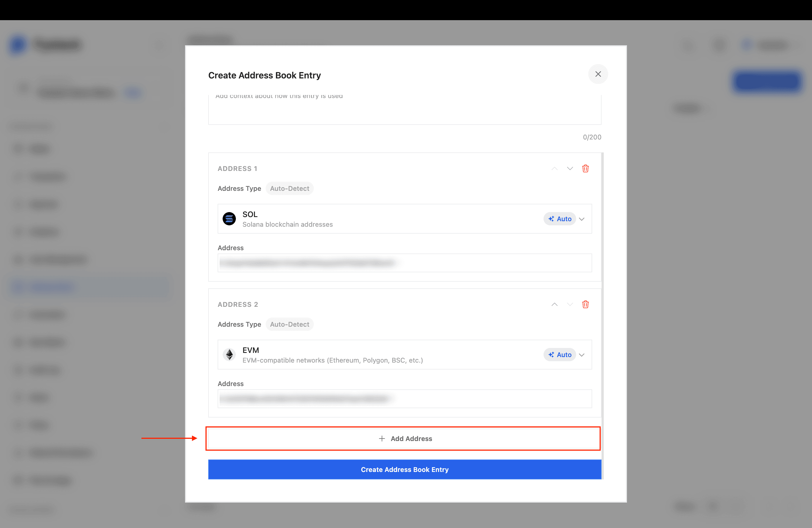Click Auto badge in EVM row
The width and height of the screenshot is (812, 528).
560,355
